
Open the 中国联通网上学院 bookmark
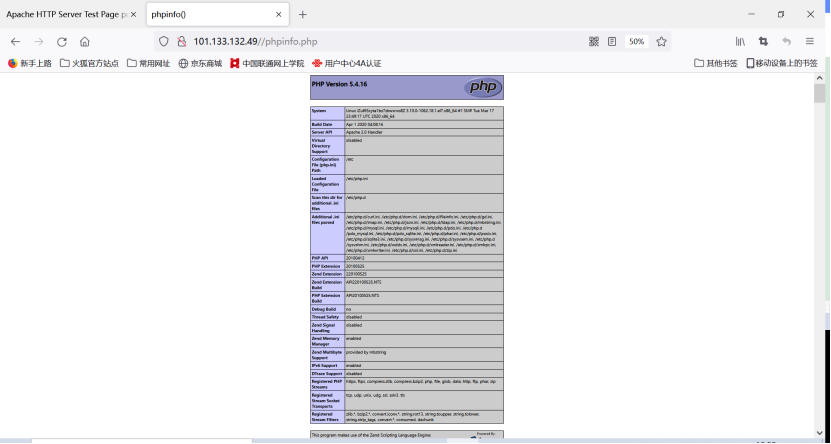pyautogui.click(x=267, y=63)
